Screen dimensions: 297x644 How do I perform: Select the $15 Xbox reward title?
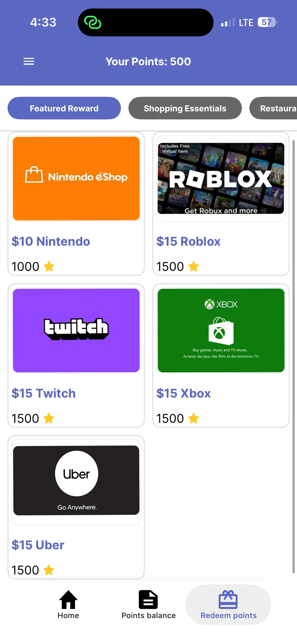(x=183, y=393)
